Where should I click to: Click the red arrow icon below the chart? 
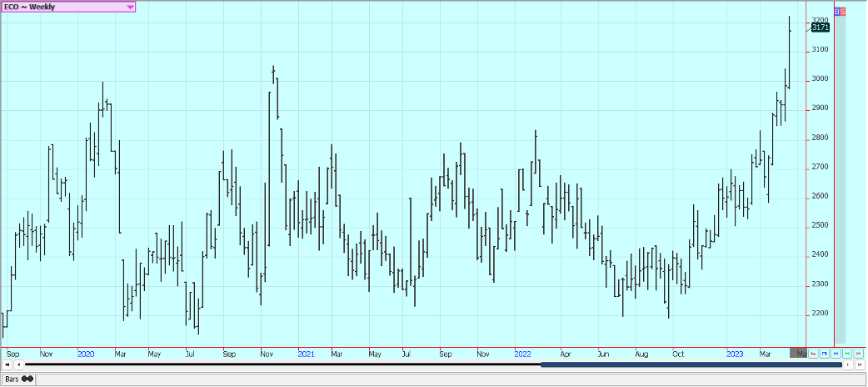[814, 354]
